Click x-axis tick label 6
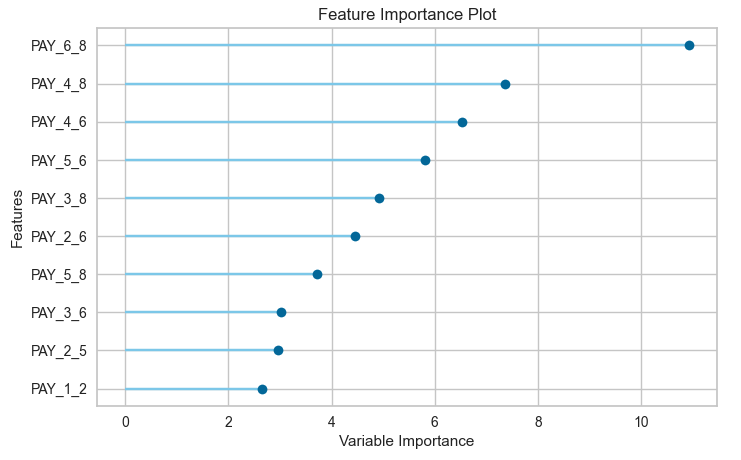Screen dimensions: 741x460 pyautogui.click(x=435, y=422)
